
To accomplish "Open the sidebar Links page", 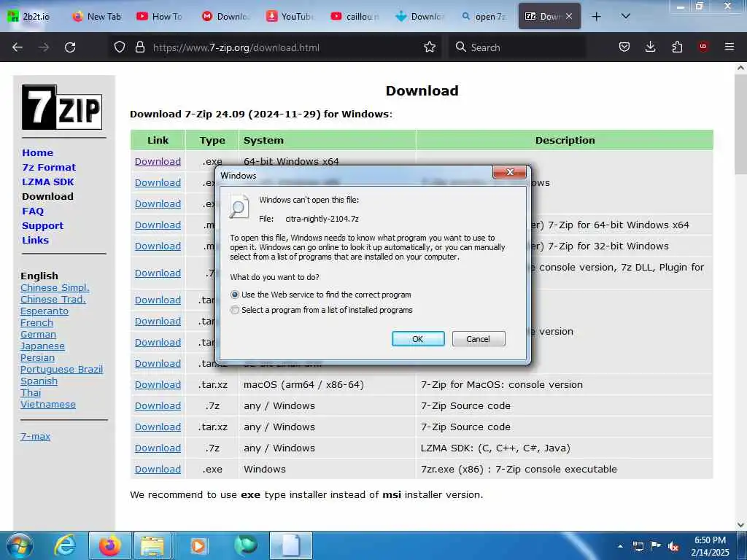I will pyautogui.click(x=35, y=241).
